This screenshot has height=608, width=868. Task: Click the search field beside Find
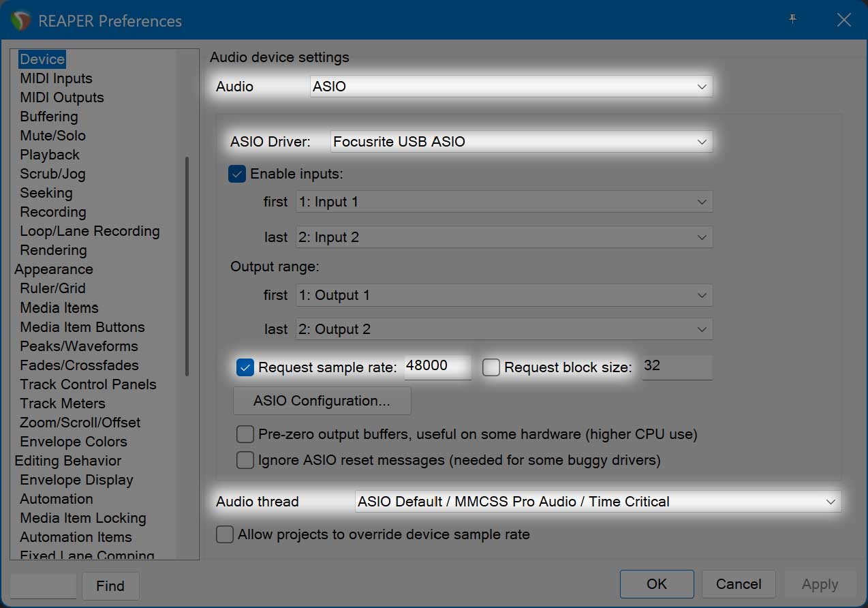point(43,586)
